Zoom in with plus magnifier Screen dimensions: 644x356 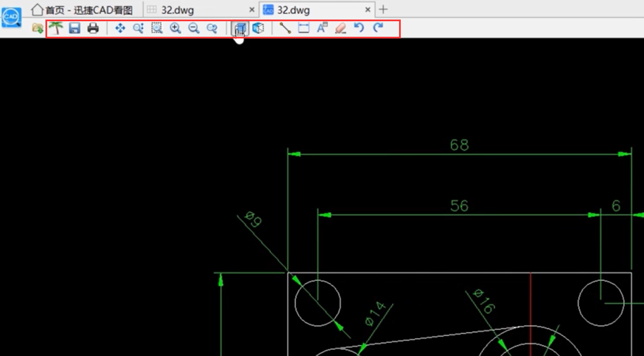pyautogui.click(x=175, y=28)
